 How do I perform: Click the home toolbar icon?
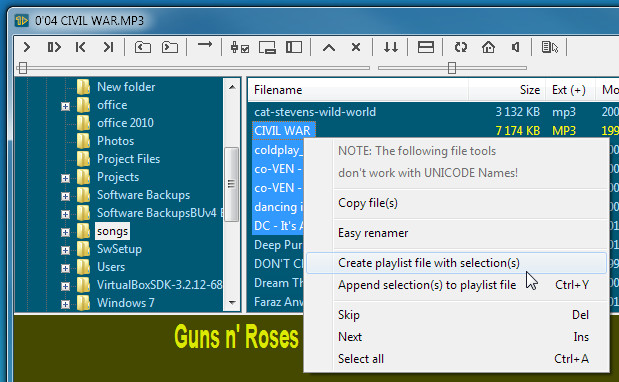[488, 47]
